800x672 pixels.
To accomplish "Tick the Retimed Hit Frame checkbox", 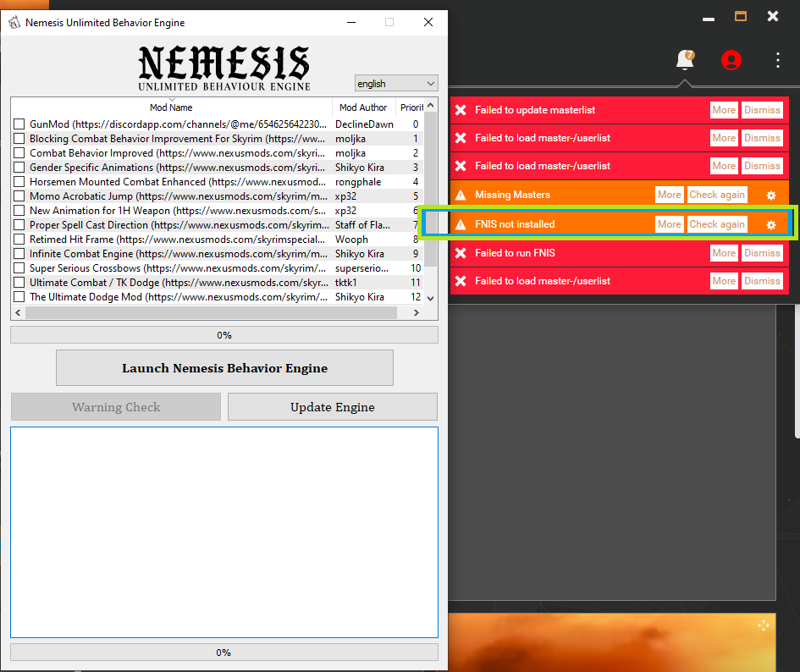I will [19, 240].
